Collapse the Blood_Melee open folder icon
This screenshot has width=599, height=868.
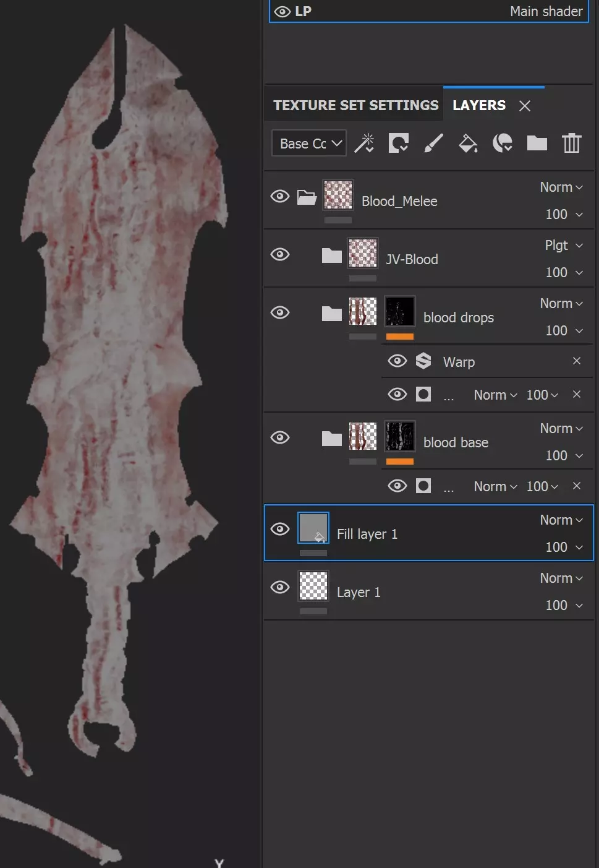point(307,197)
